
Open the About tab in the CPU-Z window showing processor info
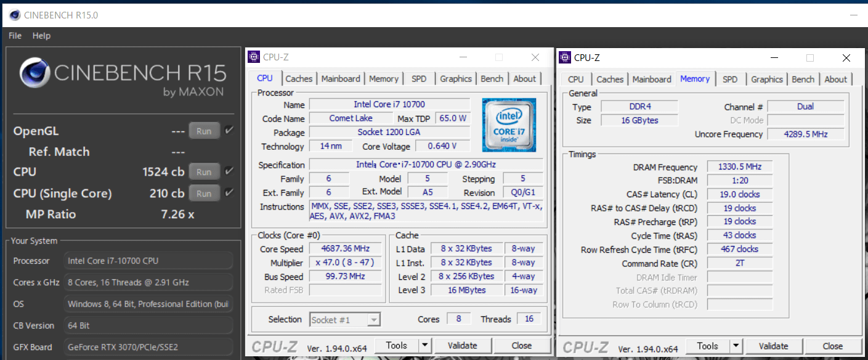525,79
